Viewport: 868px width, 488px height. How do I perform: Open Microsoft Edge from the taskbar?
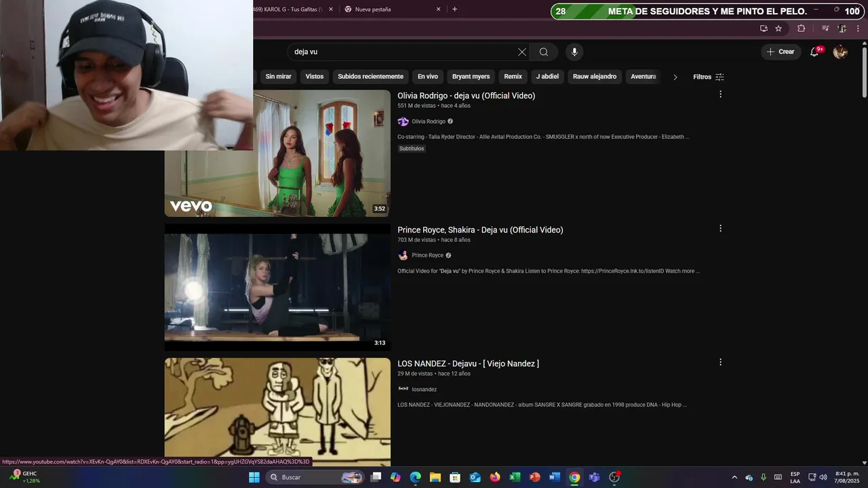pos(415,477)
